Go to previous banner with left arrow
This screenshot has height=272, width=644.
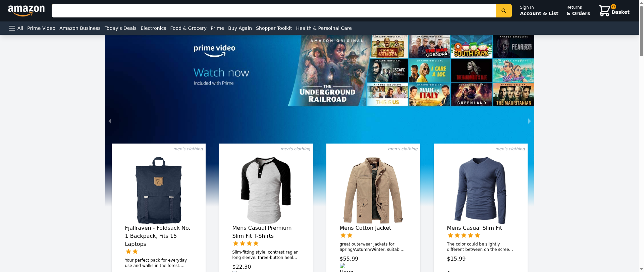point(110,121)
